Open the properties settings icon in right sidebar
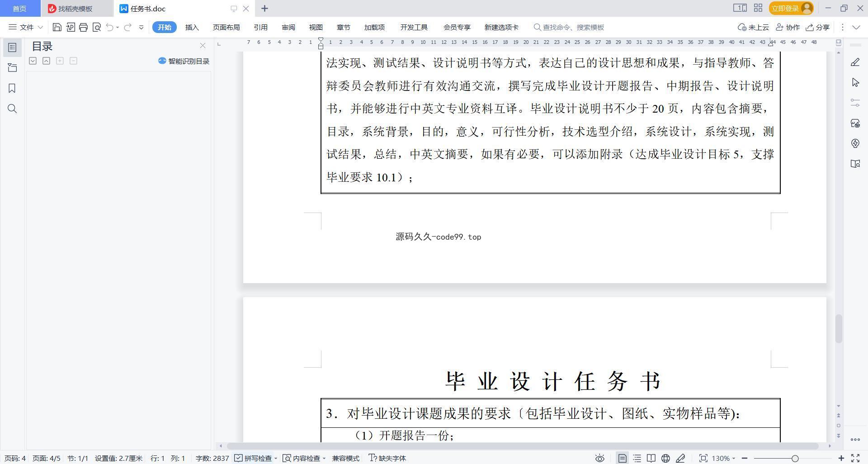868x464 pixels. point(855,103)
